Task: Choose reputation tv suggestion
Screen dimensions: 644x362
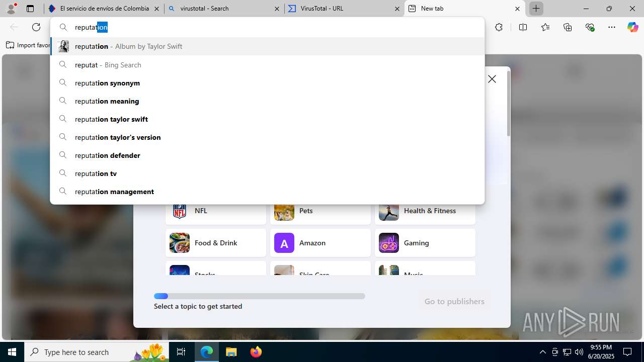Action: pos(267,173)
